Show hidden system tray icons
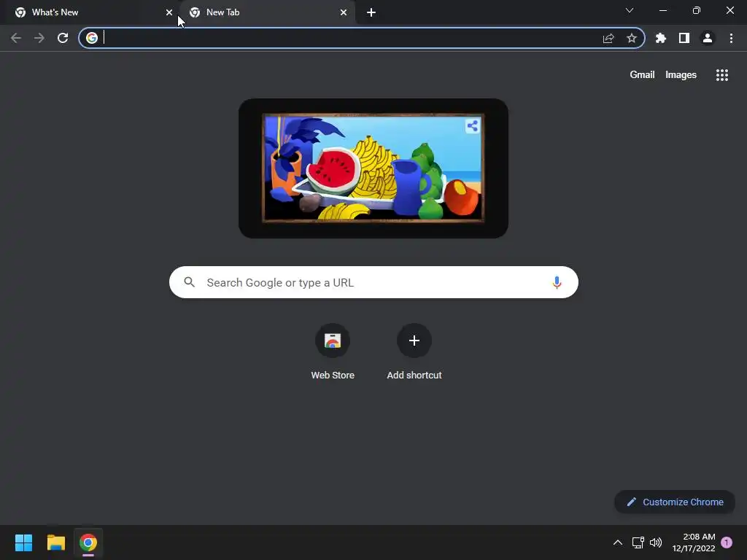 [617, 542]
